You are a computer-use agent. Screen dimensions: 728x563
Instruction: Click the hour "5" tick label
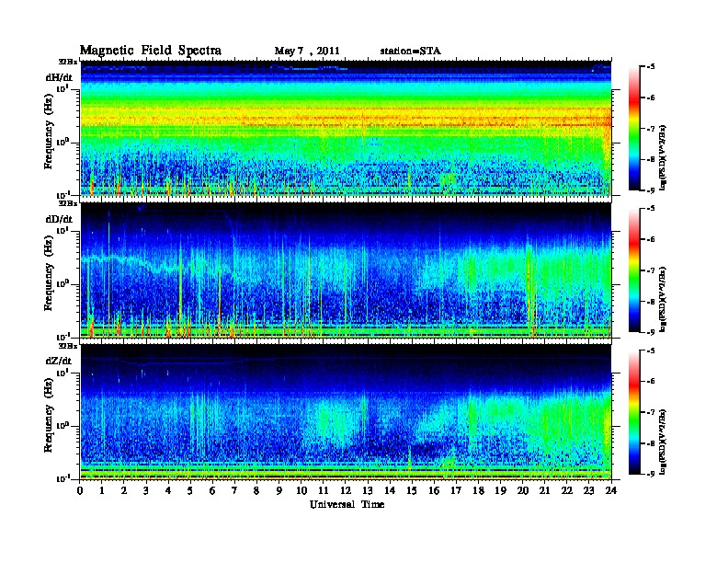(190, 490)
